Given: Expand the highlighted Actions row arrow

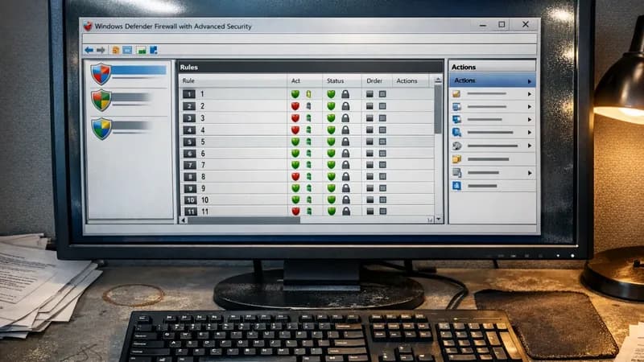Looking at the screenshot, I should 530,81.
